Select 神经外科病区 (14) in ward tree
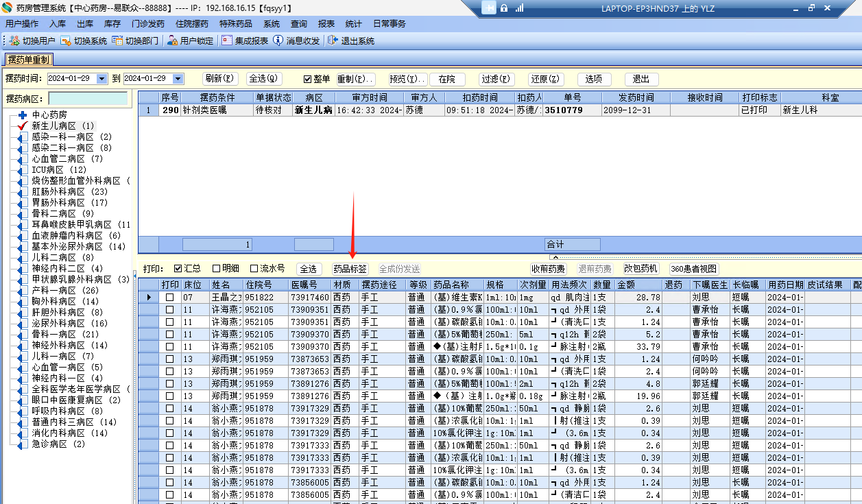The image size is (862, 504). 69,346
